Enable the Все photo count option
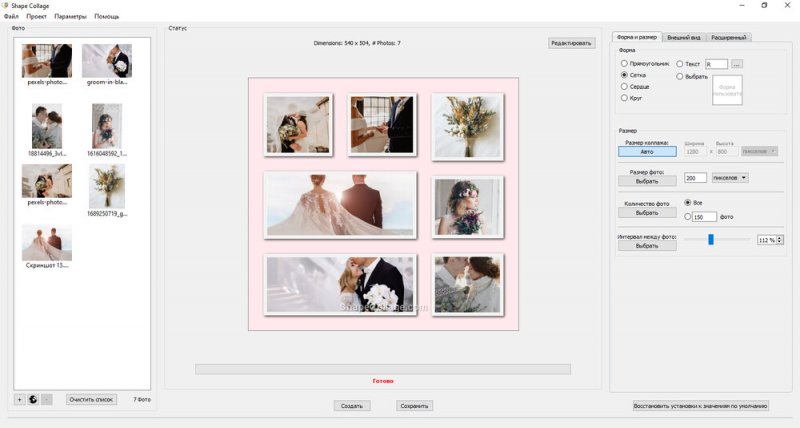800x428 pixels. [687, 203]
